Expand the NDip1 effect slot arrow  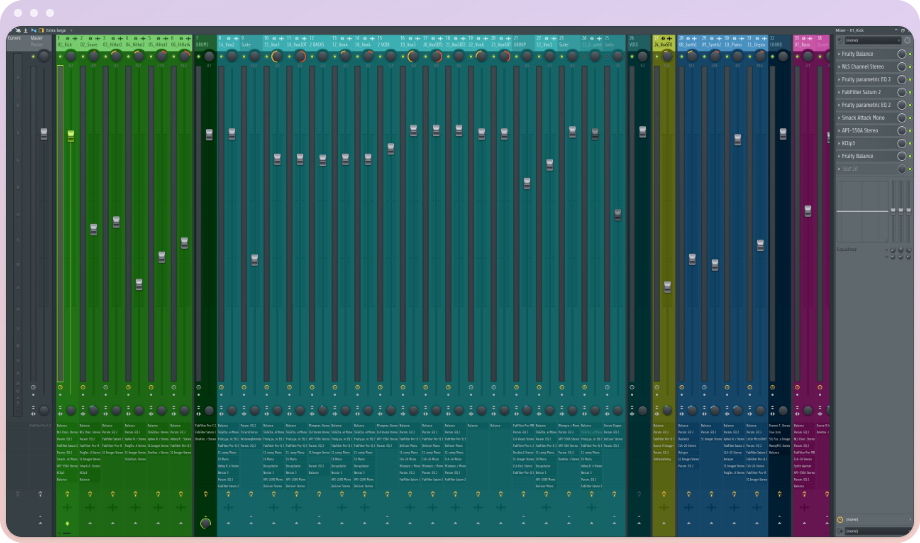pos(839,144)
